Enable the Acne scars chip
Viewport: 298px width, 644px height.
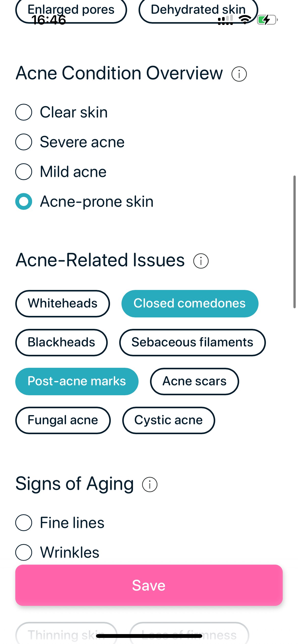pos(194,381)
